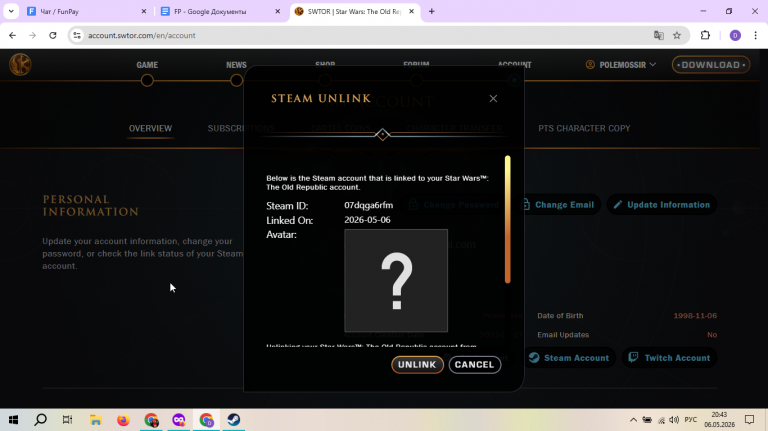Click the network icon in system tray

point(661,420)
